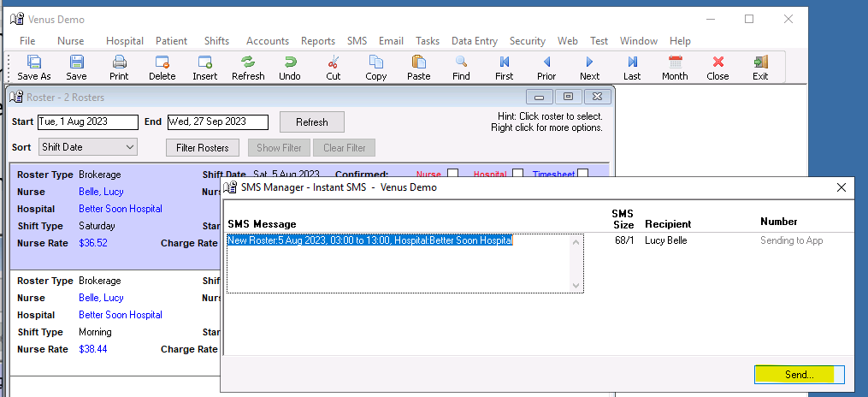
Task: Click the Send... button
Action: coord(800,375)
